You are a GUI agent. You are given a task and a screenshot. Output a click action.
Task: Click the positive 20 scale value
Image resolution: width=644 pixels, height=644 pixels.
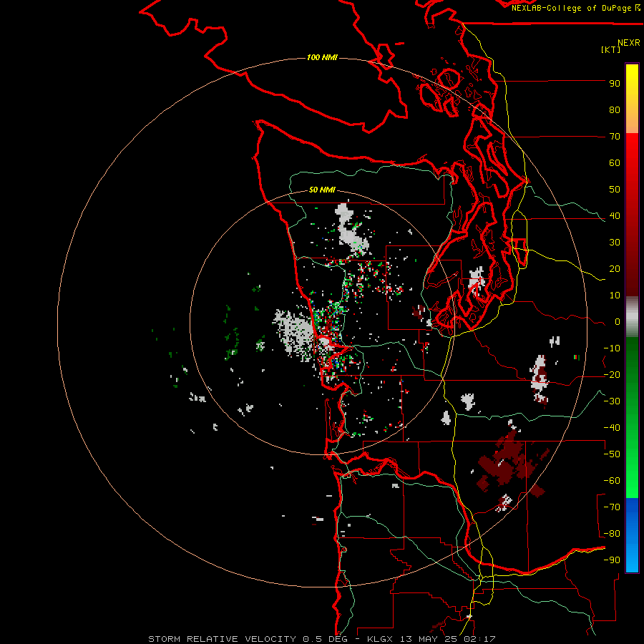coord(615,269)
